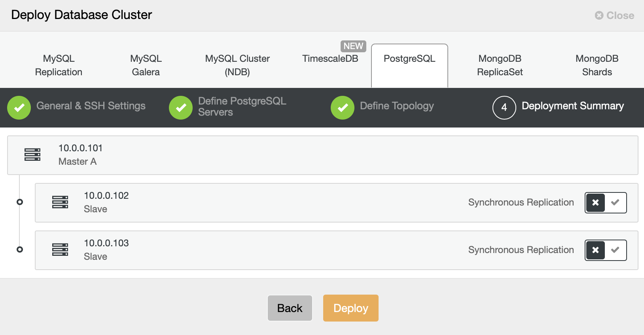Open MongoDB ReplicaSet tab
The width and height of the screenshot is (644, 335).
pyautogui.click(x=500, y=65)
